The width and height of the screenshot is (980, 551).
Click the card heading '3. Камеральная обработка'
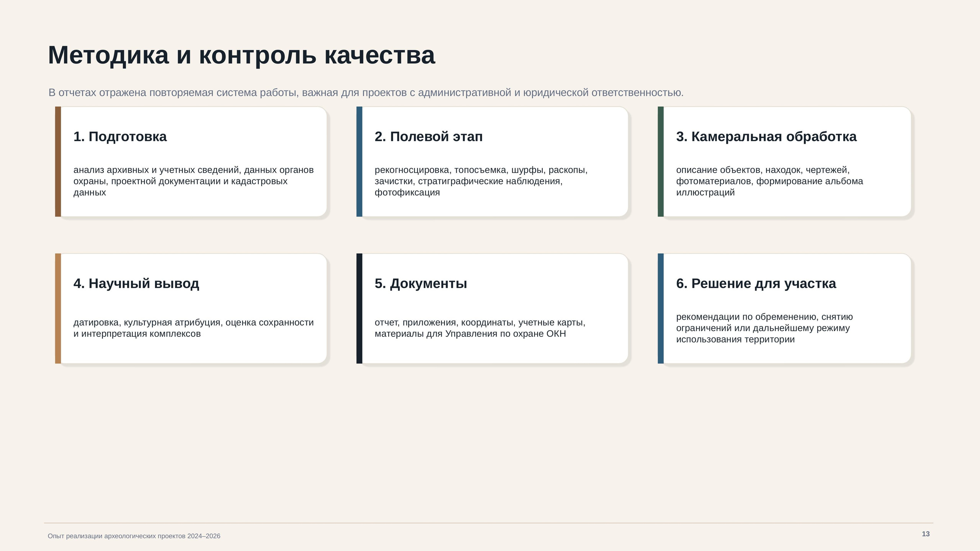766,137
